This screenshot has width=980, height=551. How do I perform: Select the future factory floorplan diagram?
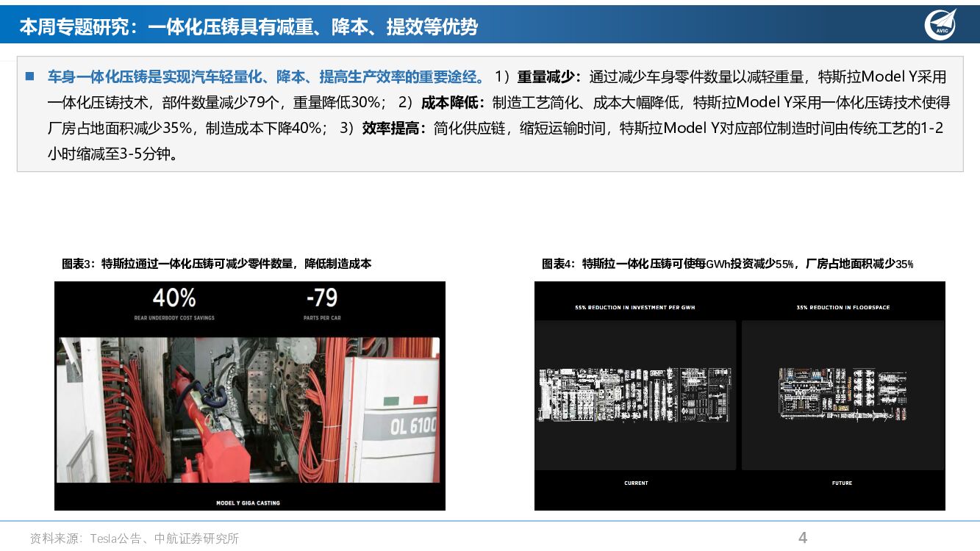[x=843, y=395]
